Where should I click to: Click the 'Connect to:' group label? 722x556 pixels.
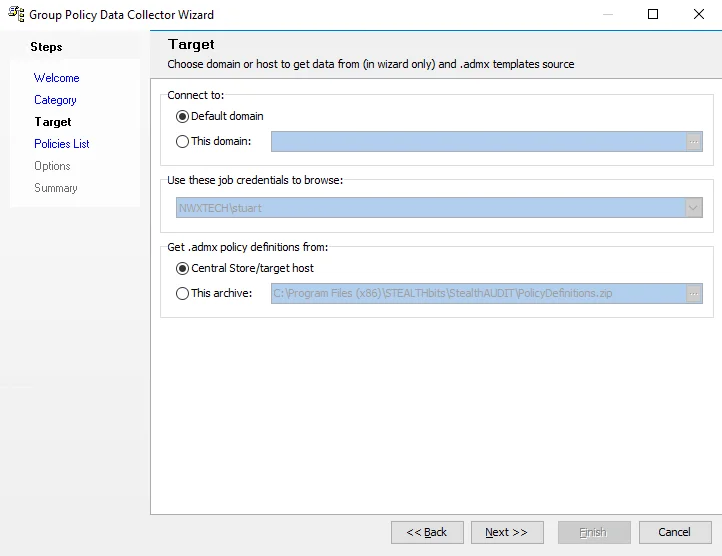196,95
